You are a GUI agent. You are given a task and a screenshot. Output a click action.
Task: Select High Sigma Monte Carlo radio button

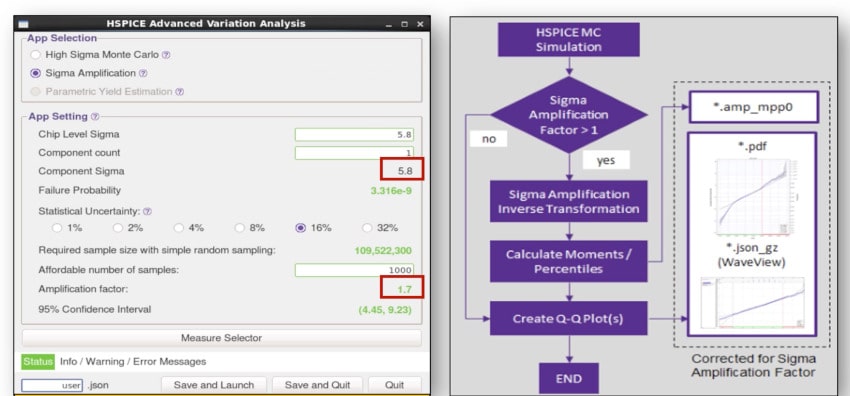[35, 55]
